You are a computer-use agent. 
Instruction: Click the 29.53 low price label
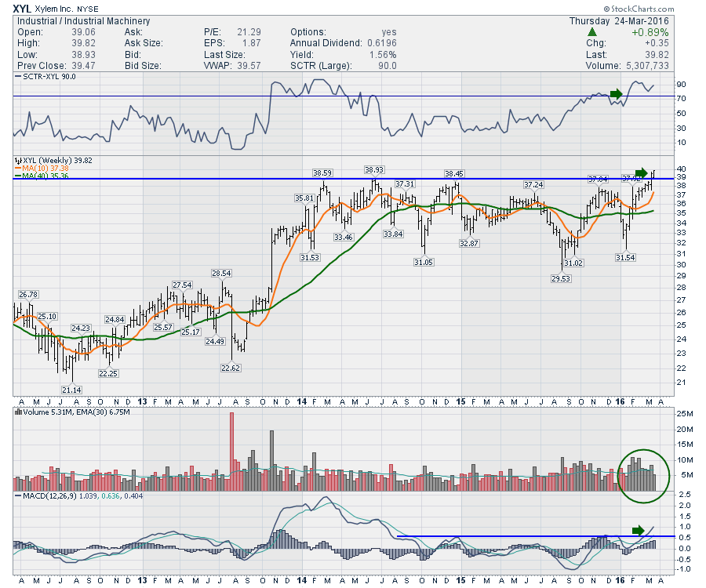pos(561,278)
